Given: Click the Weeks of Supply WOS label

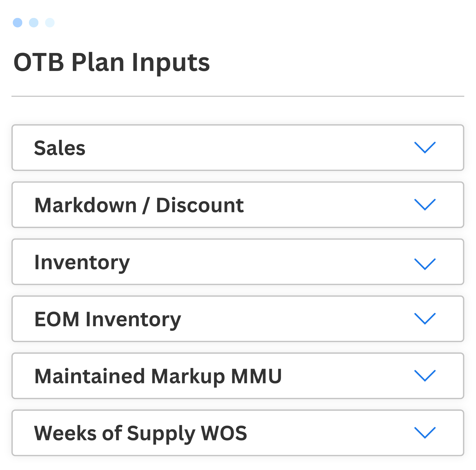Looking at the screenshot, I should 140,434.
